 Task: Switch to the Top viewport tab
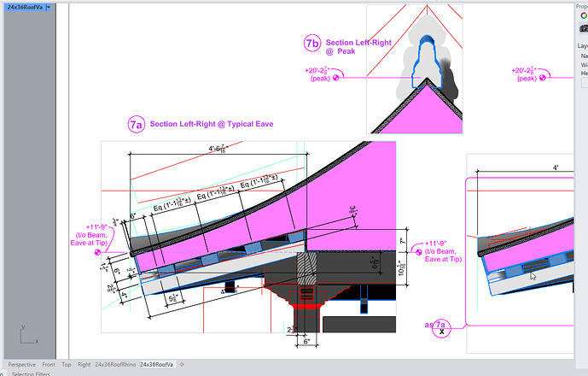[67, 364]
